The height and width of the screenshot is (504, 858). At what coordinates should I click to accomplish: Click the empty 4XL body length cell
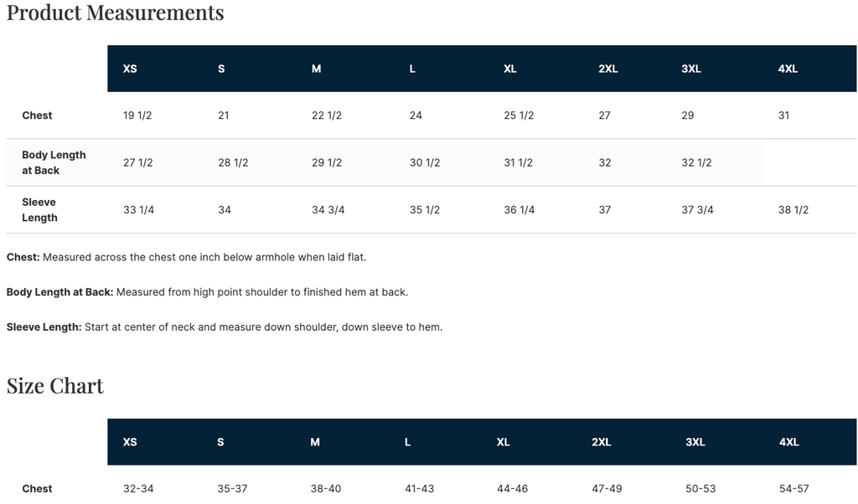coord(809,162)
